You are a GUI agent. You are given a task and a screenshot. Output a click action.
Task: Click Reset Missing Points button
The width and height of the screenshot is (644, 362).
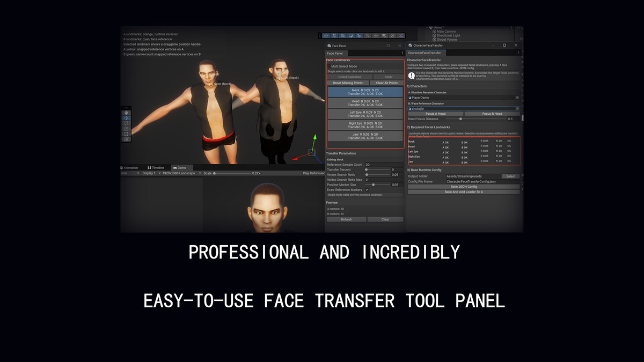pyautogui.click(x=348, y=83)
